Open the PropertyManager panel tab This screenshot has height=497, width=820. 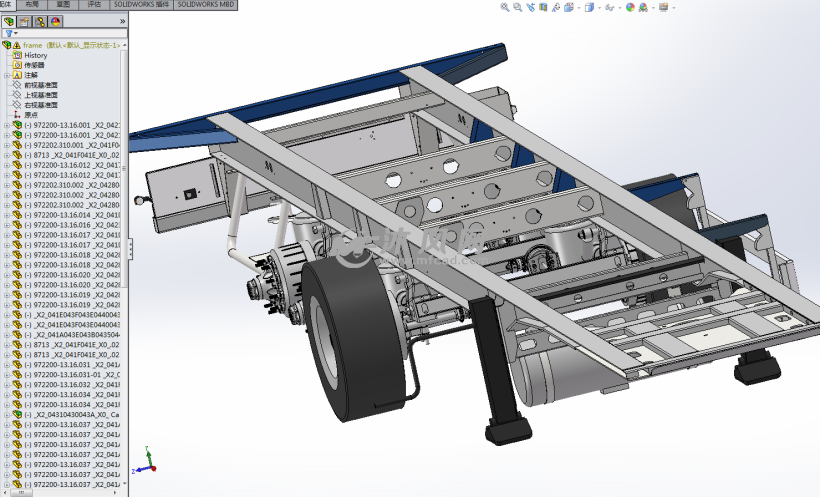pyautogui.click(x=24, y=20)
